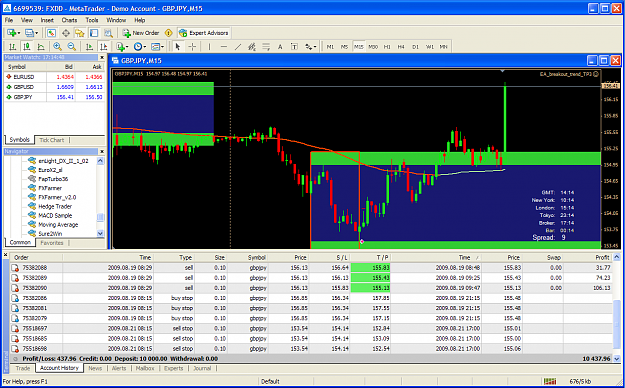Switch timeframe to H4

point(401,47)
